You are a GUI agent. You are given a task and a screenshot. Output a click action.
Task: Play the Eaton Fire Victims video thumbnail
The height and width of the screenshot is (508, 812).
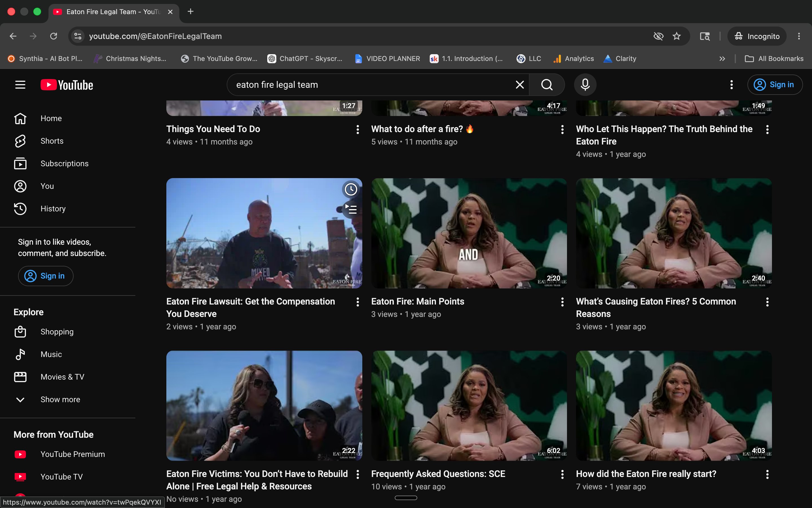264,406
